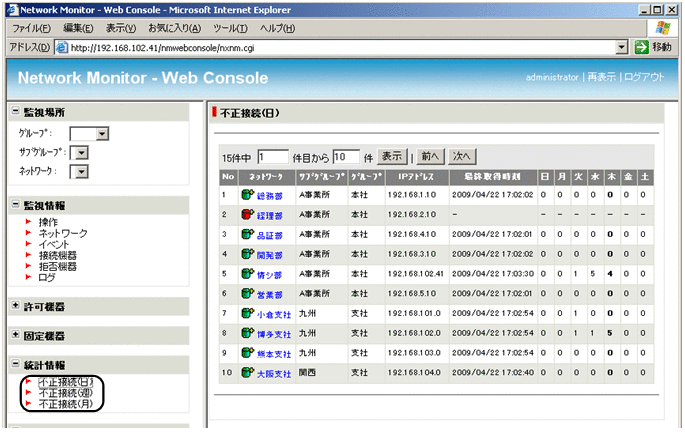Open the 小倉支社 network link
Screen dimensions: 685x432
pos(273,314)
